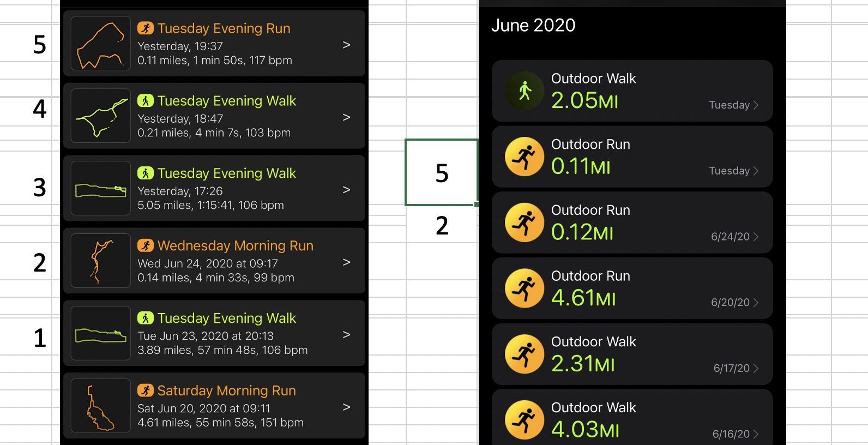This screenshot has height=445, width=868.
Task: Click the yellow runner icon for the 4.61MI Outdoor Run
Action: (525, 288)
